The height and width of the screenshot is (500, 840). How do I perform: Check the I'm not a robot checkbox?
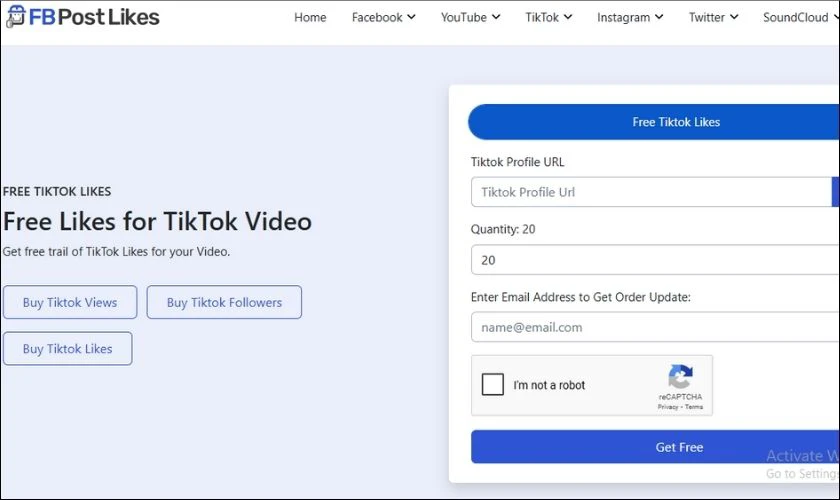[x=492, y=384]
